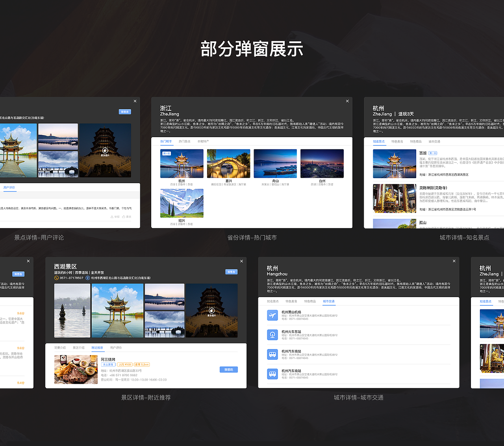504x446 pixels.
Task: Click the bus icon beside 杭州汽车南站
Action: (x=272, y=354)
